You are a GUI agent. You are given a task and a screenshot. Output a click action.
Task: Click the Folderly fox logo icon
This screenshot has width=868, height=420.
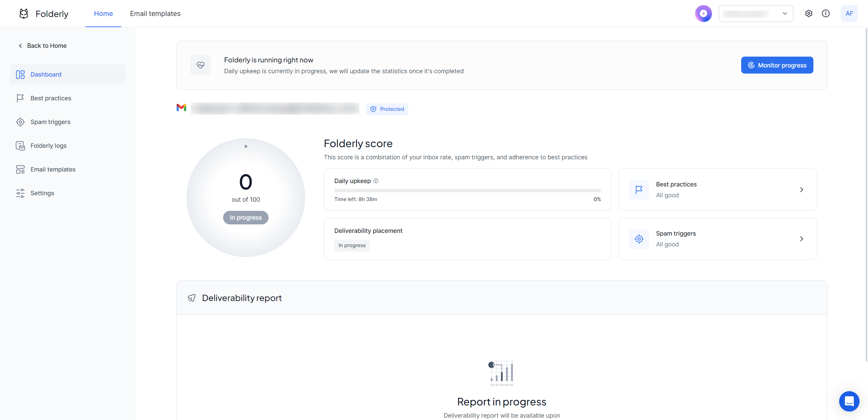[24, 14]
